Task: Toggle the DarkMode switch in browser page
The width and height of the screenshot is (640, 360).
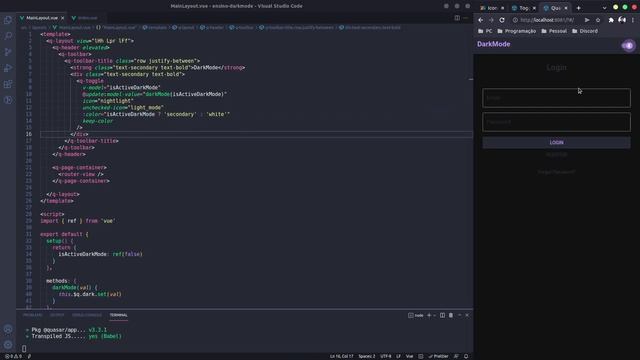Action: pos(628,45)
